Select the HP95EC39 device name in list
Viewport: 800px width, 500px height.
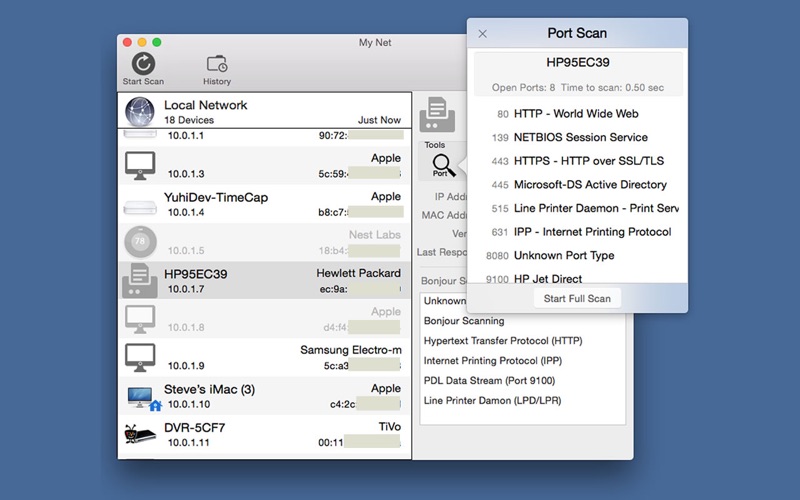pos(195,274)
